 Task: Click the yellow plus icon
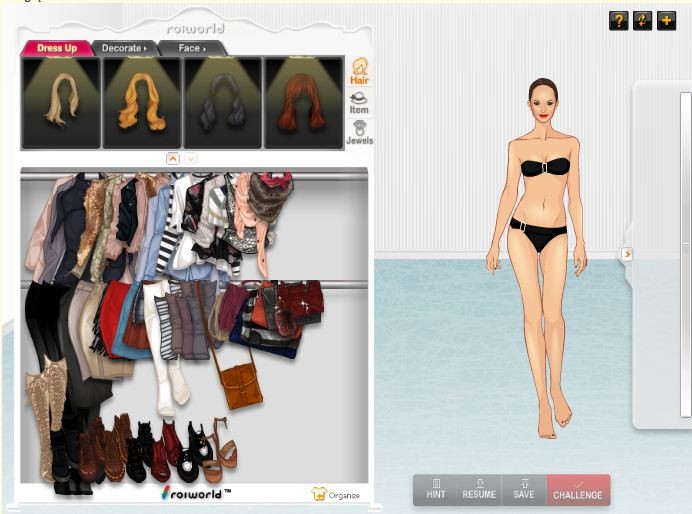pyautogui.click(x=666, y=21)
